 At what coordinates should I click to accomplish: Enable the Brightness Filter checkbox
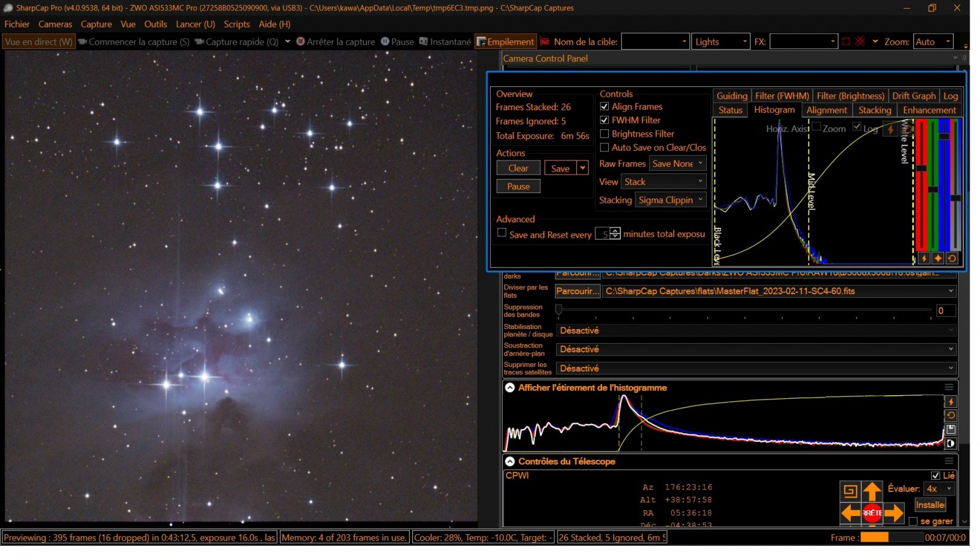click(604, 134)
